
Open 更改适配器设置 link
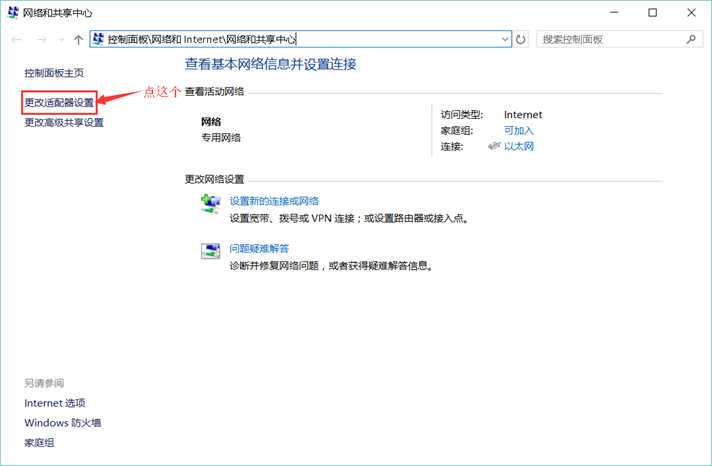pyautogui.click(x=59, y=103)
